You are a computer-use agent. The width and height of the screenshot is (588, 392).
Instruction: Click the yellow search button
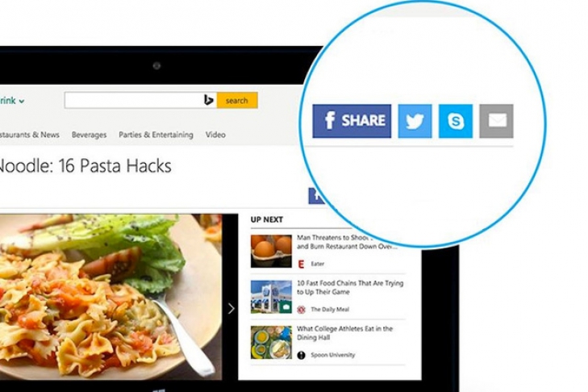(237, 101)
